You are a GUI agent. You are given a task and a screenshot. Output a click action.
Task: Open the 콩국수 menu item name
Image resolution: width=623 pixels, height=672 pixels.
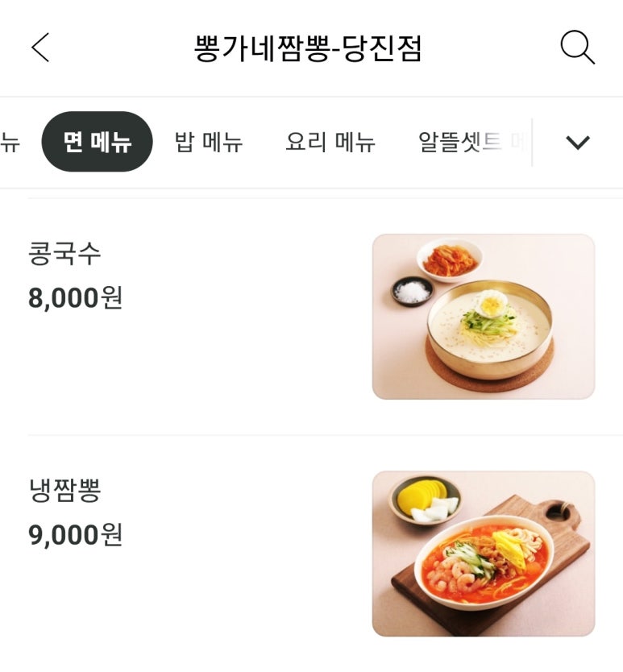tap(64, 255)
